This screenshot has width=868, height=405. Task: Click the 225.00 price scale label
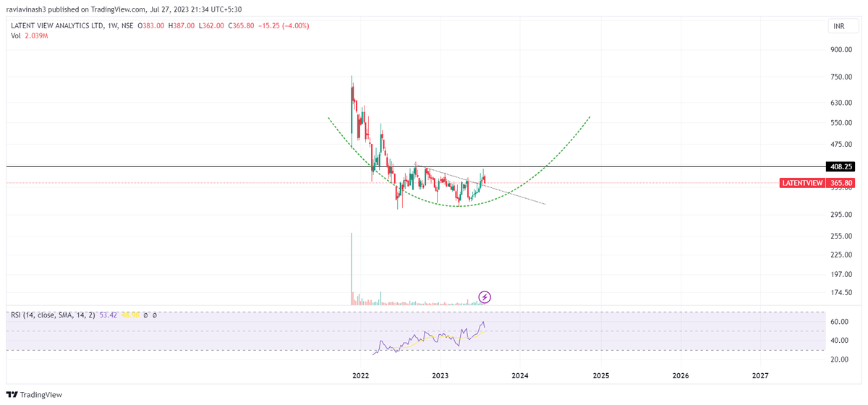pos(842,255)
